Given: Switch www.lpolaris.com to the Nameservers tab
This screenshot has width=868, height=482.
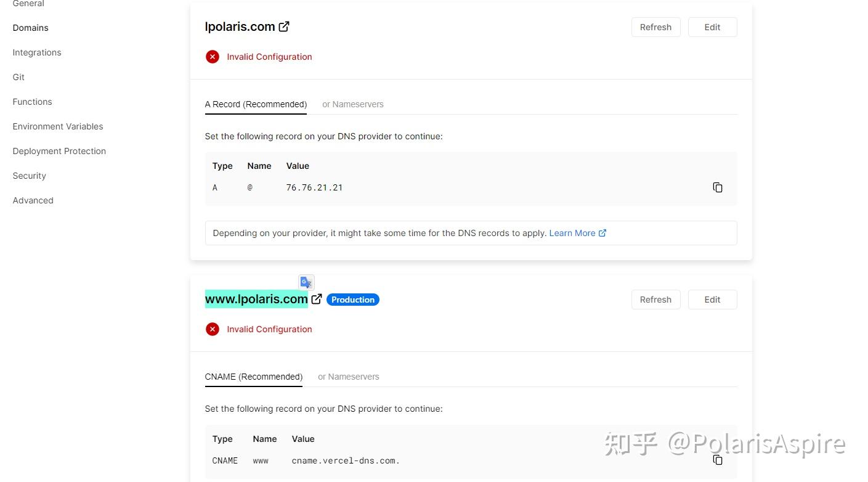Looking at the screenshot, I should pos(349,377).
